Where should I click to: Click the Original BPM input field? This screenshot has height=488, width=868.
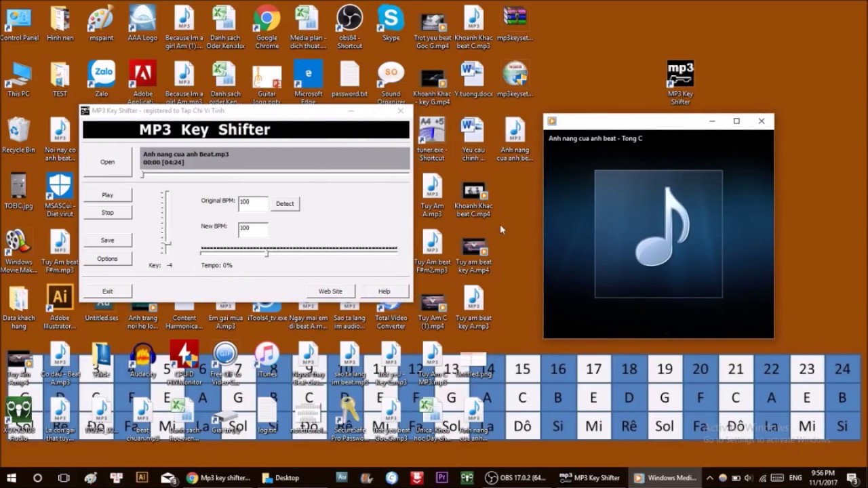(x=253, y=203)
